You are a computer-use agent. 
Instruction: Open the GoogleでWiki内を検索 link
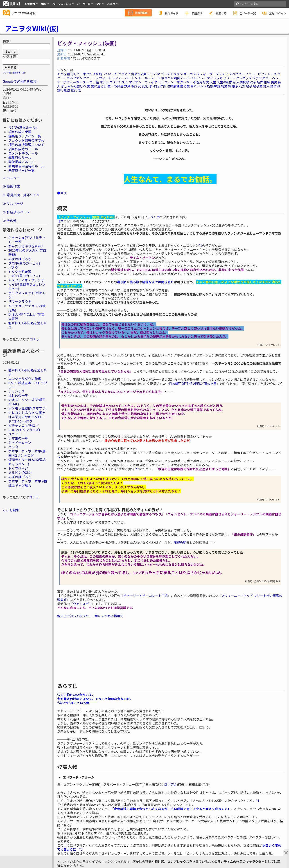[x=20, y=82]
